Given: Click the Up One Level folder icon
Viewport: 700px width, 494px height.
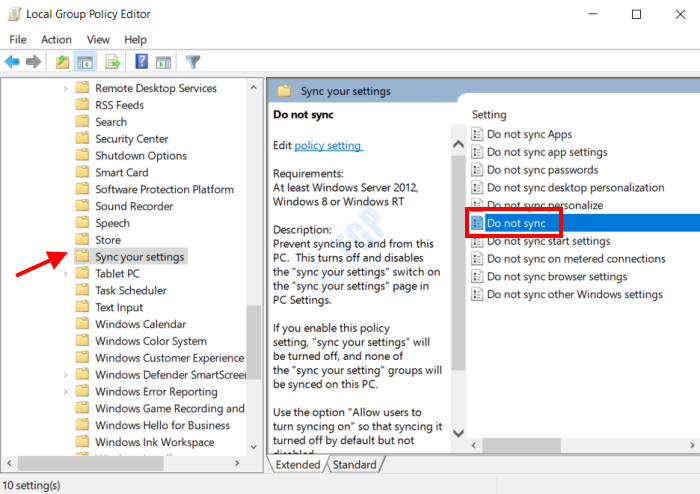Looking at the screenshot, I should point(63,62).
